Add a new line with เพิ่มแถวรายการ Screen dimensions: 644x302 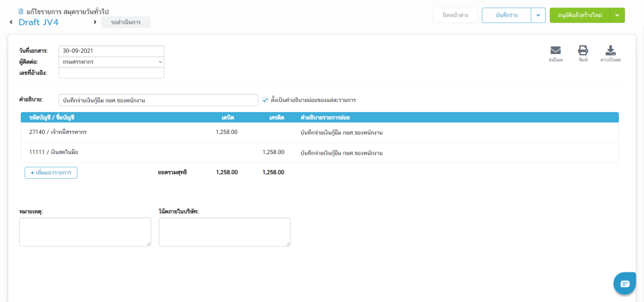tap(51, 172)
